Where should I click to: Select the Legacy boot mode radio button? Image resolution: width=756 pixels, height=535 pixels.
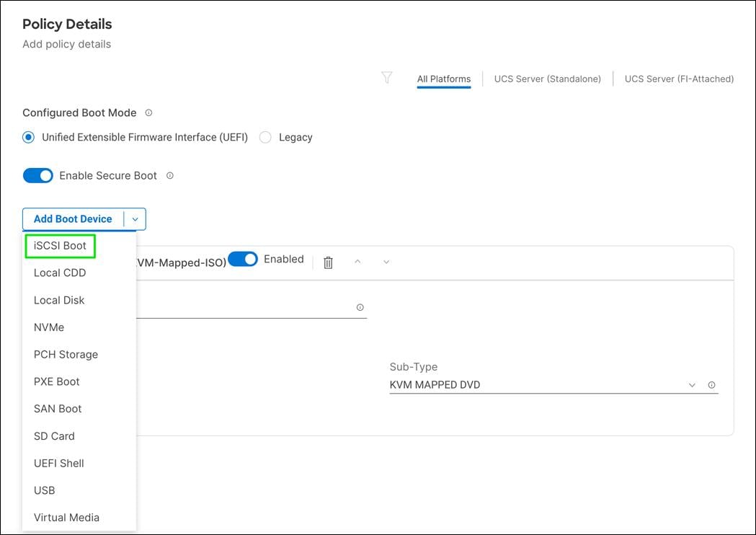265,137
